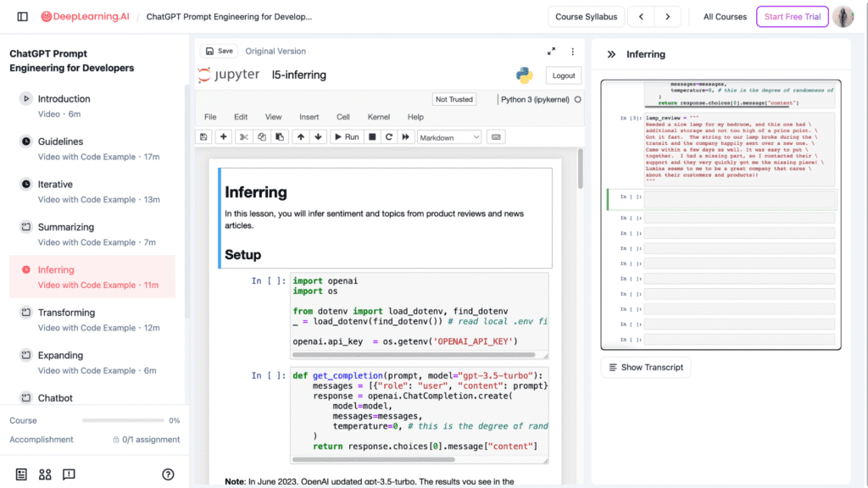Open the Introduction lesson

point(92,106)
